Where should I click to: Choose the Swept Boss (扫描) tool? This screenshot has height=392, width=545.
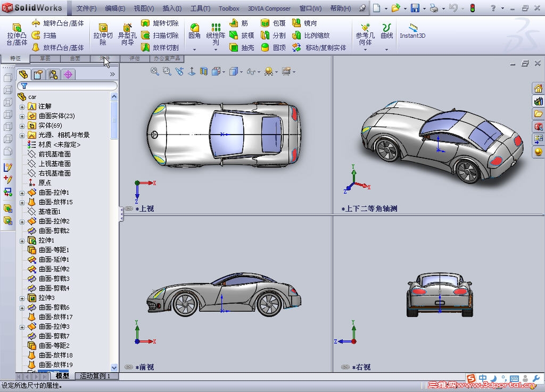44,36
